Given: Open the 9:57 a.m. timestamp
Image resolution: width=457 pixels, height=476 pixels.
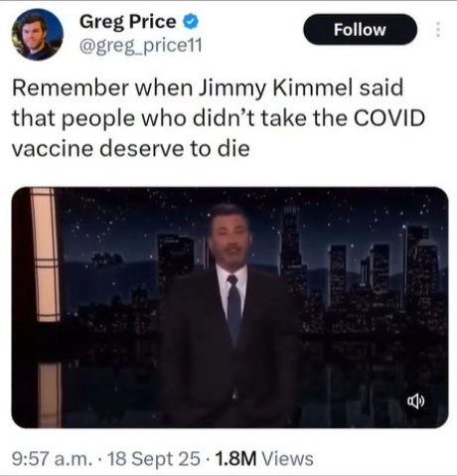Looking at the screenshot, I should (53, 459).
